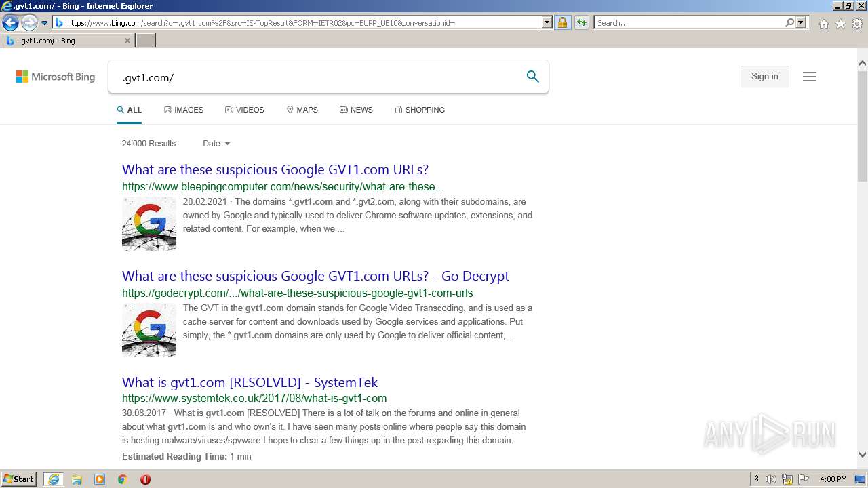The width and height of the screenshot is (868, 488).
Task: Close the '.gvt1.com/ - Bing' tab
Action: click(x=127, y=41)
